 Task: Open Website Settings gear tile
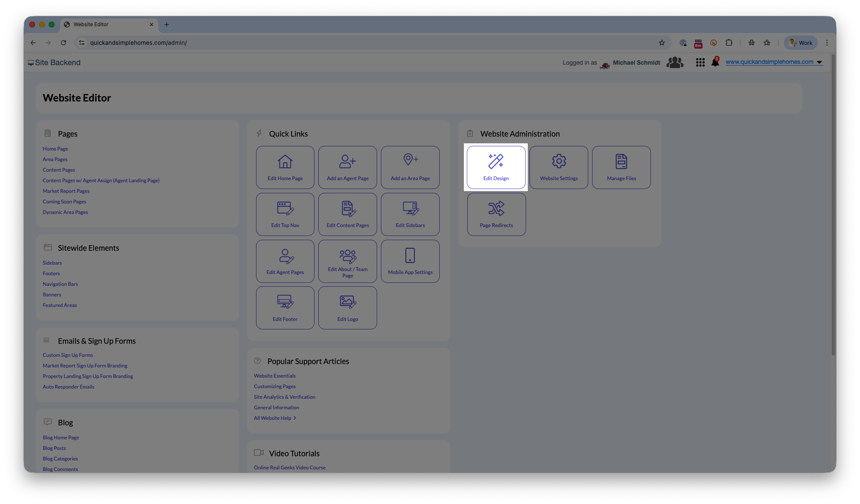coord(559,167)
